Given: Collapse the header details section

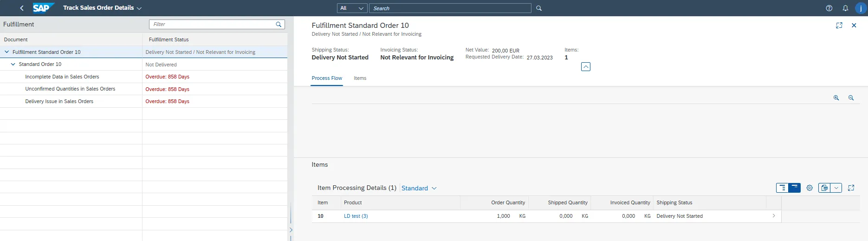Looking at the screenshot, I should [x=586, y=67].
